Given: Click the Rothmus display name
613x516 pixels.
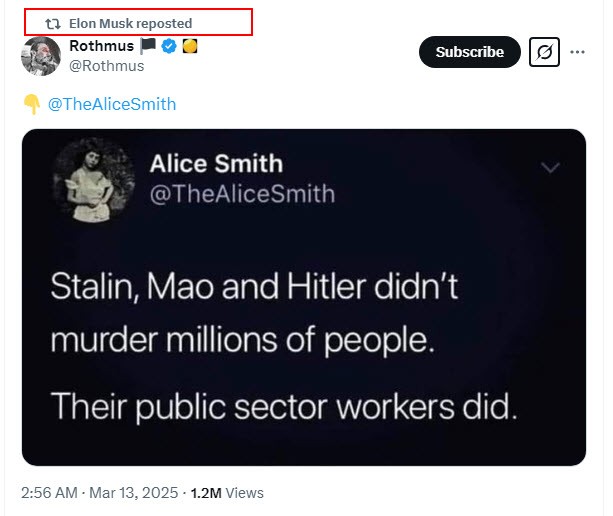Looking at the screenshot, I should [x=101, y=46].
